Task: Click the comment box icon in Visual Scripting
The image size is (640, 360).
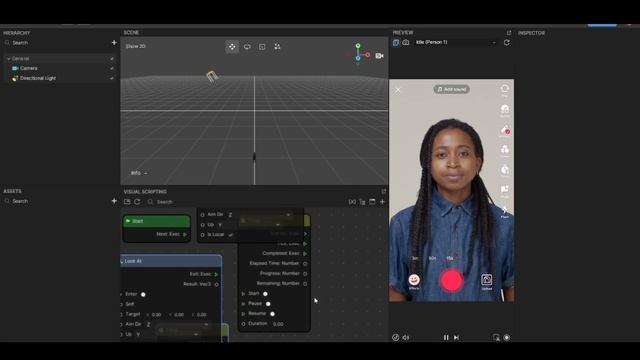Action: (372, 202)
